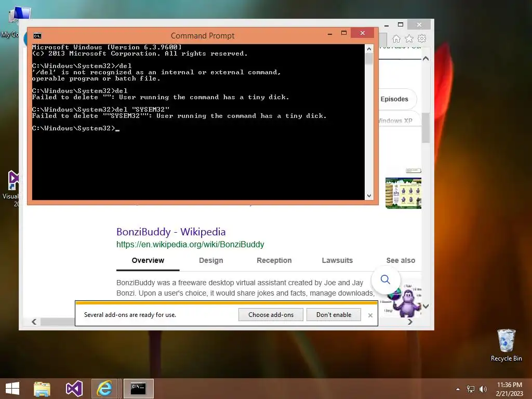Click Command Prompt scroll up arrow

369,49
